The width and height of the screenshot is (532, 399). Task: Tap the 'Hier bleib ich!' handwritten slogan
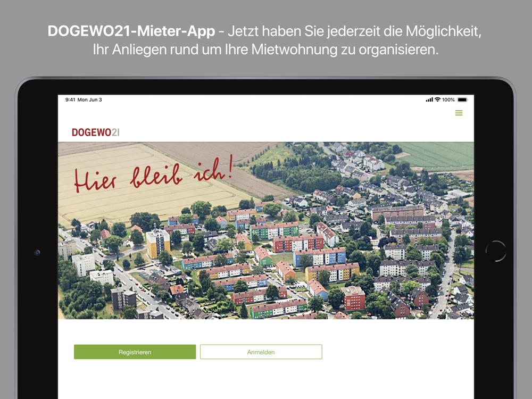[x=153, y=174]
